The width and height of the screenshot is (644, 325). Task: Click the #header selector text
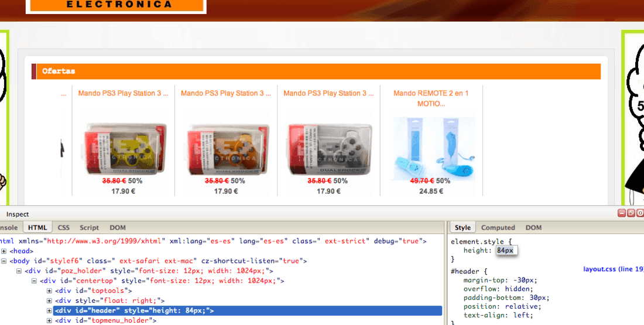(x=464, y=271)
